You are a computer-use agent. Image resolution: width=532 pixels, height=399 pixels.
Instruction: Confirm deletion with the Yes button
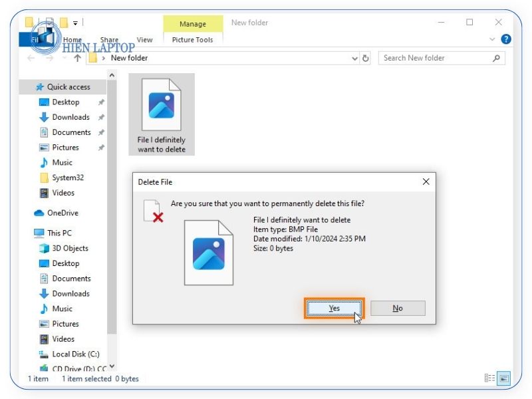click(334, 308)
